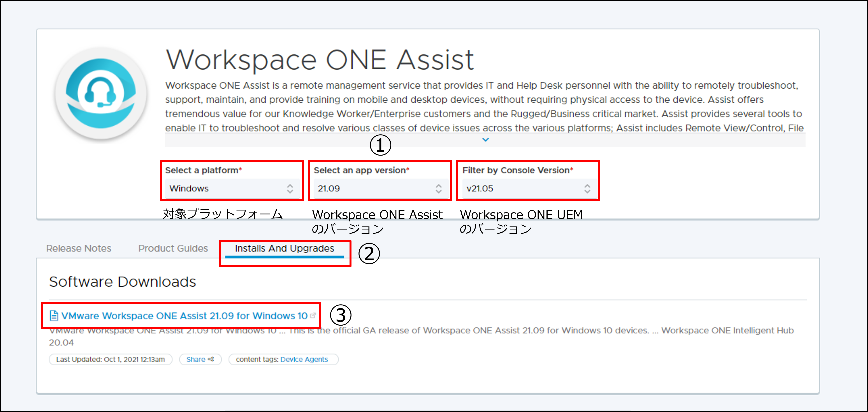Click the Workspace ONE Assist headset logo
Screen dimensions: 868x412
101,93
